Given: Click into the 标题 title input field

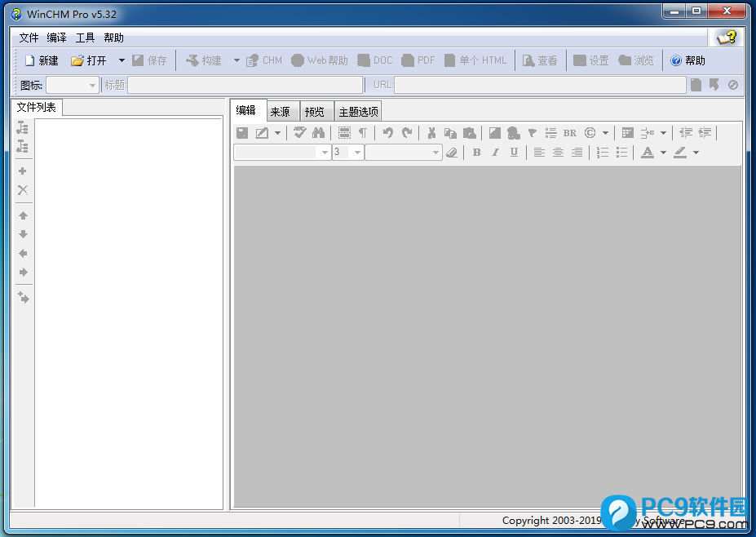Looking at the screenshot, I should point(245,86).
